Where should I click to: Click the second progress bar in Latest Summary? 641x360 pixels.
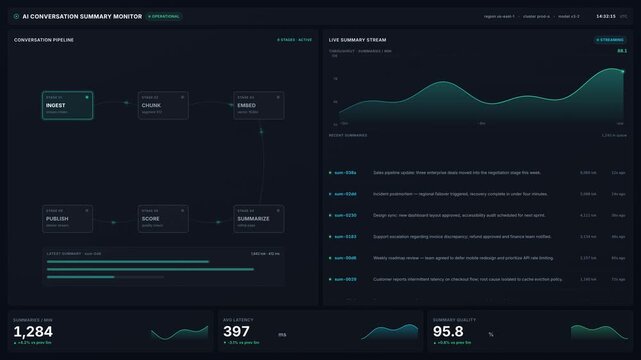[150, 269]
